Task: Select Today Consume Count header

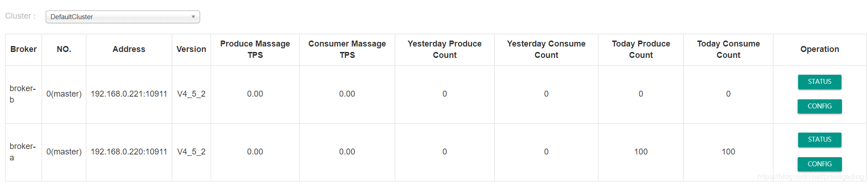Action: click(728, 49)
